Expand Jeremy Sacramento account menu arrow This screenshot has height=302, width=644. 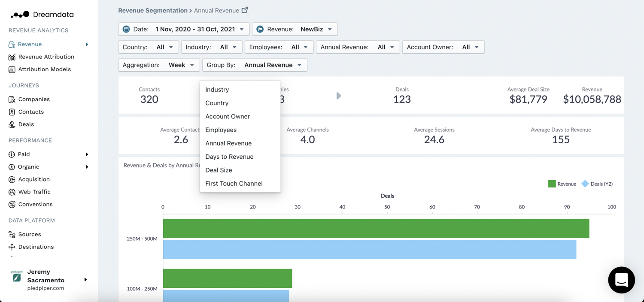(85, 280)
